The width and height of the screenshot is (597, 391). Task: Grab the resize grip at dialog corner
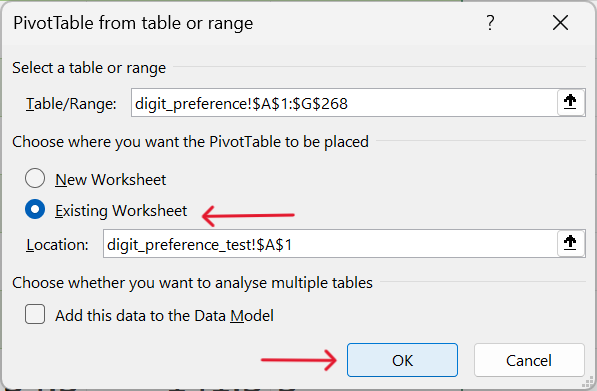[589, 382]
